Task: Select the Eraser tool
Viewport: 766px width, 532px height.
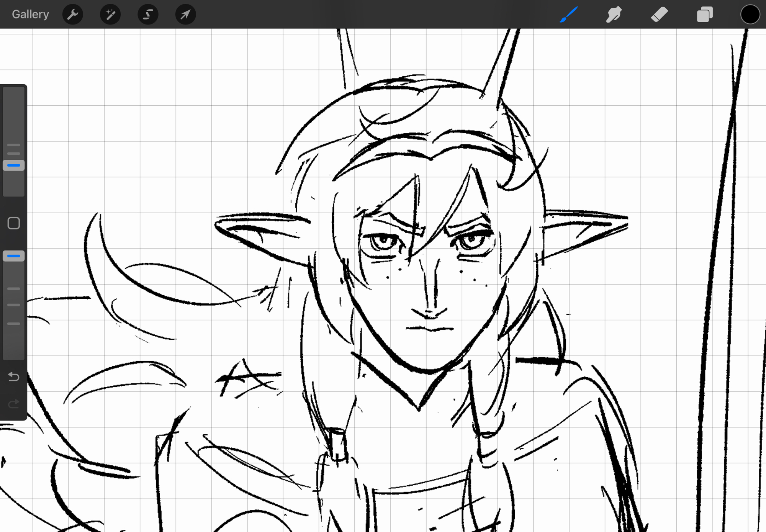Action: pyautogui.click(x=659, y=14)
